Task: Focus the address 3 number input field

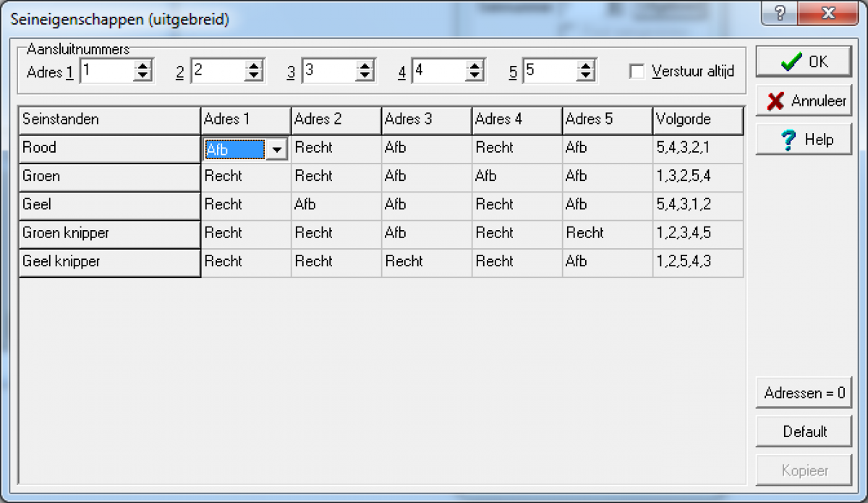Action: point(329,71)
